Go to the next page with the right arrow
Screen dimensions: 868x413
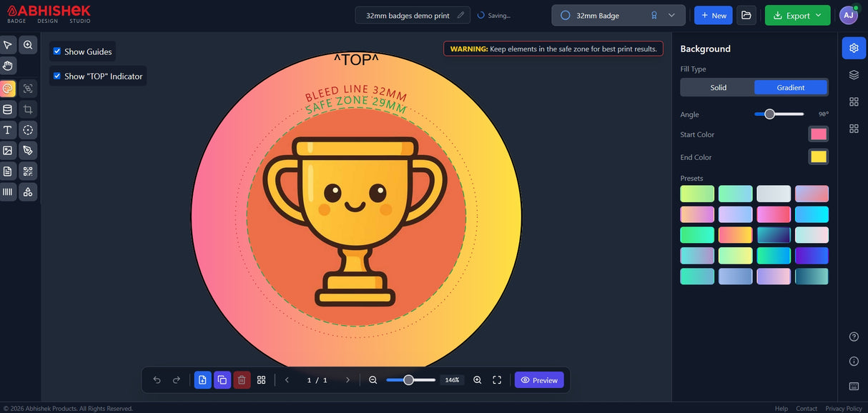(348, 379)
